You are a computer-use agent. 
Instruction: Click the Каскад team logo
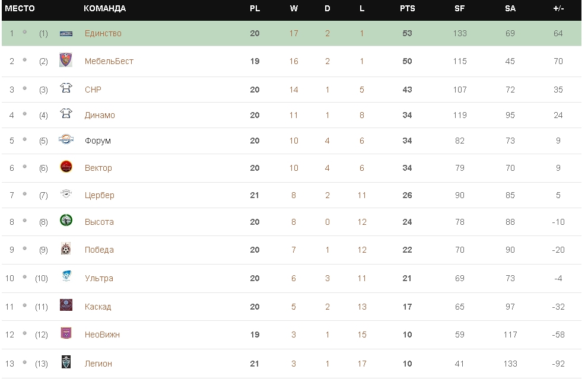[66, 305]
